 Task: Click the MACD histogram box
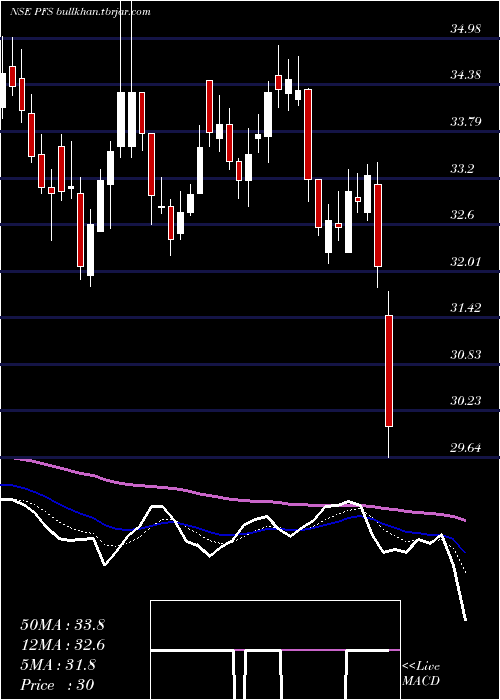coord(275,650)
